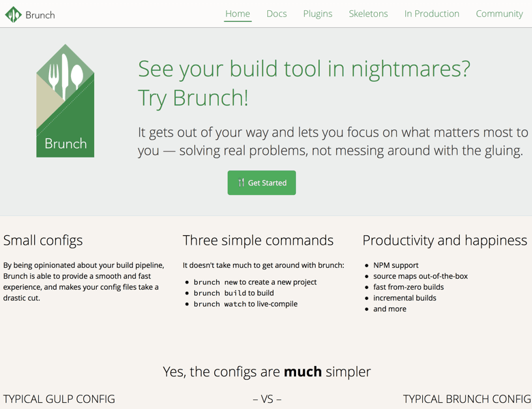Visit the In Production page
Image resolution: width=532 pixels, height=409 pixels.
[432, 14]
